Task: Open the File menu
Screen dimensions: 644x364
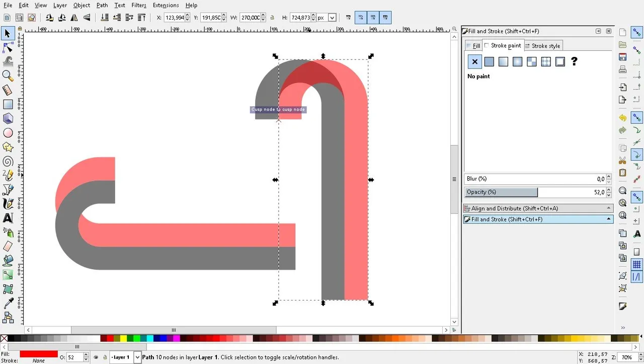Action: click(7, 5)
